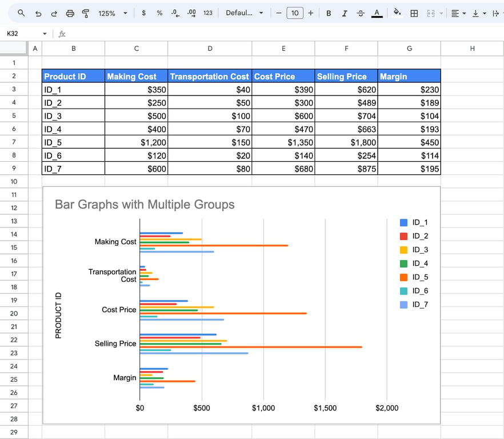Select column H header
The width and height of the screenshot is (504, 439).
(x=472, y=49)
